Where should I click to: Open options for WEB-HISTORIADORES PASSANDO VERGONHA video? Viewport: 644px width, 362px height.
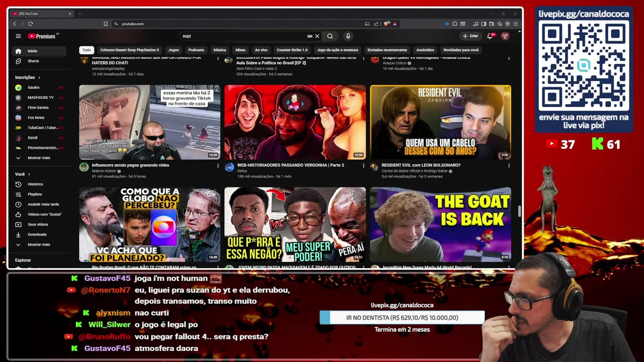tap(363, 165)
